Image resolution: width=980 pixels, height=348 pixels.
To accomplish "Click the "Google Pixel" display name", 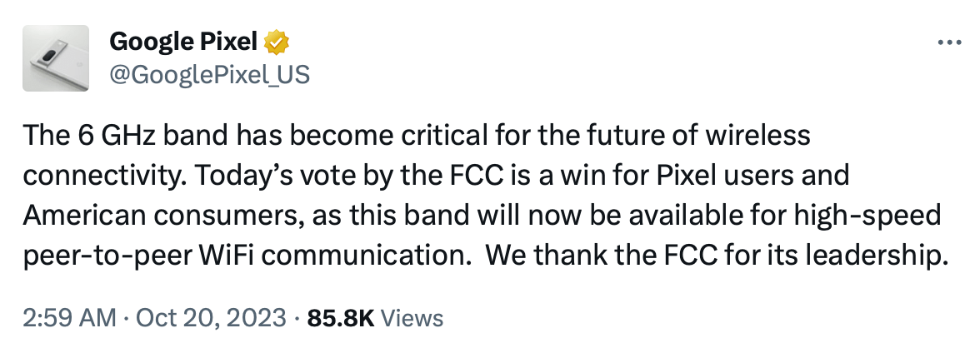I will click(183, 41).
